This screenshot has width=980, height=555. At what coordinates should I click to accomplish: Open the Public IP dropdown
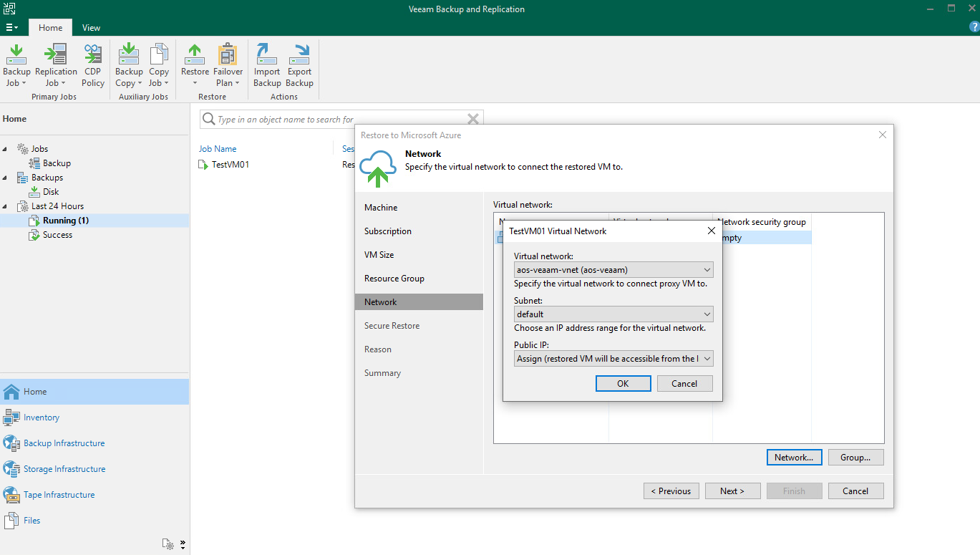[x=613, y=359]
